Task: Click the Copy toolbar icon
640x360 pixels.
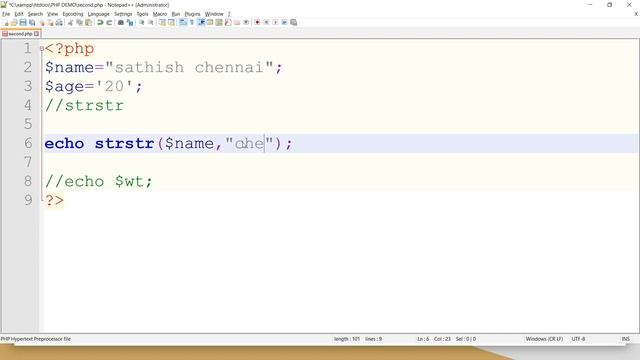Action: [79, 22]
